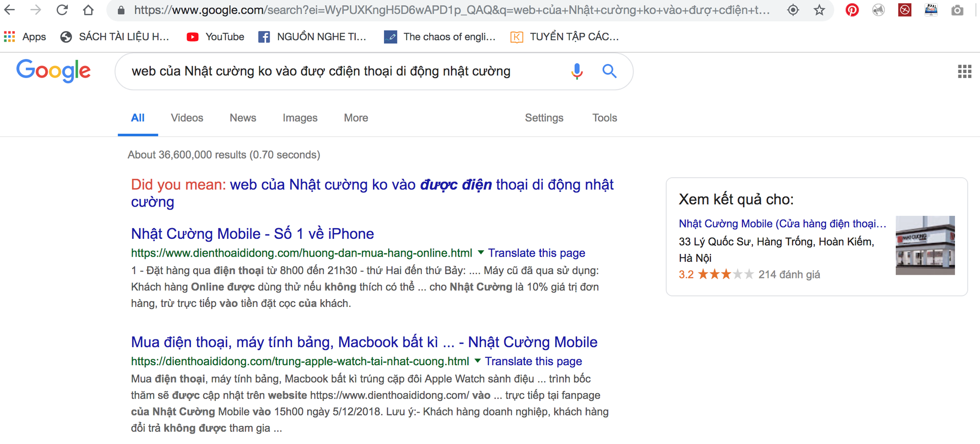Open the TUYỂN TẬP CÁC... bookmark
This screenshot has height=444, width=980.
tap(565, 37)
